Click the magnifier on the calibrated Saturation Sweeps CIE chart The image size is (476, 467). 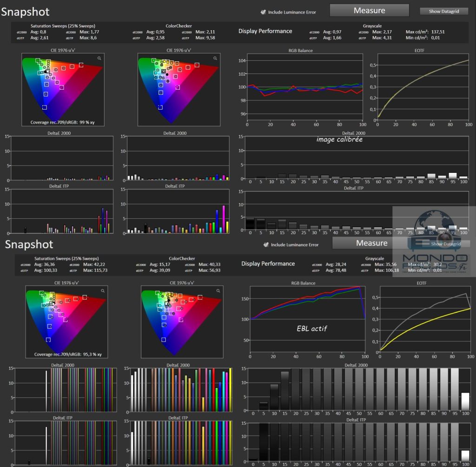pyautogui.click(x=99, y=58)
